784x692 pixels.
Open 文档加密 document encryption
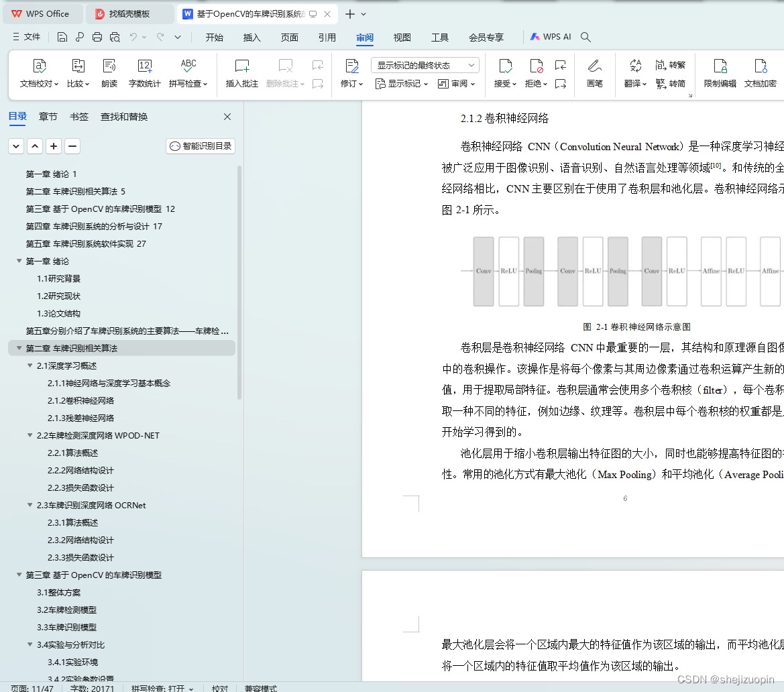coord(761,73)
